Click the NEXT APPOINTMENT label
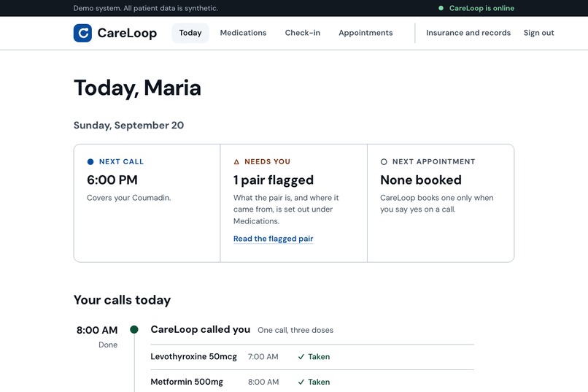 [x=434, y=161]
